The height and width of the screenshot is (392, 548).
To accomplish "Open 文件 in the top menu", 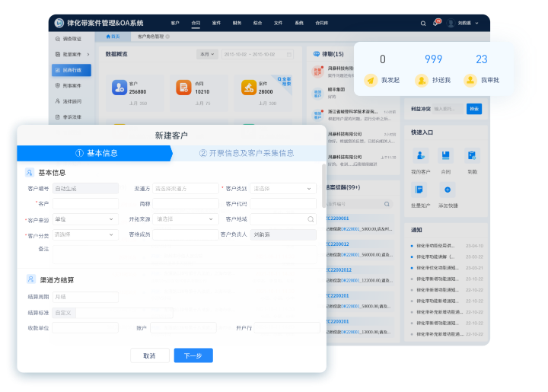I will (x=279, y=23).
